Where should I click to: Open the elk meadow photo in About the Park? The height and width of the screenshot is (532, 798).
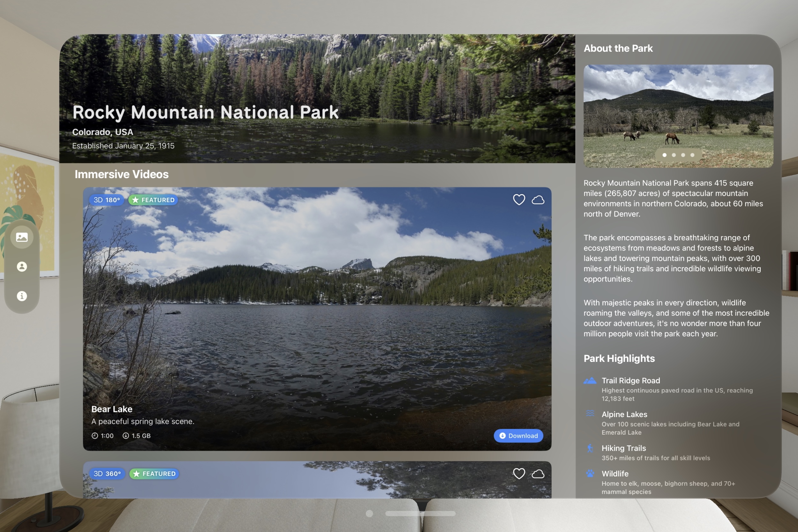click(678, 116)
